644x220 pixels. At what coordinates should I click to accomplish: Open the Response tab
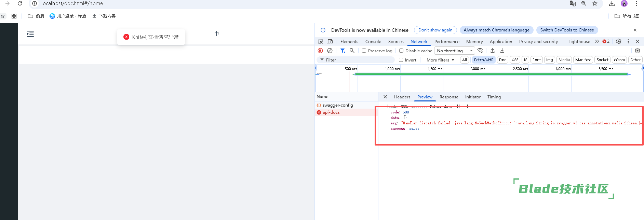pos(448,97)
